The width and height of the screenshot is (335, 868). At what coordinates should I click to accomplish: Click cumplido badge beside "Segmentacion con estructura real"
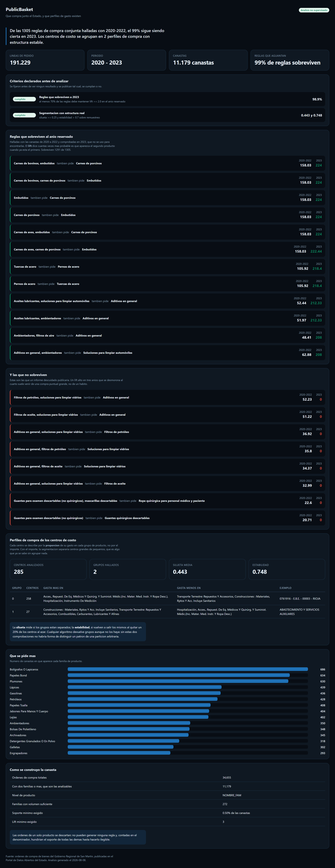pos(24,115)
